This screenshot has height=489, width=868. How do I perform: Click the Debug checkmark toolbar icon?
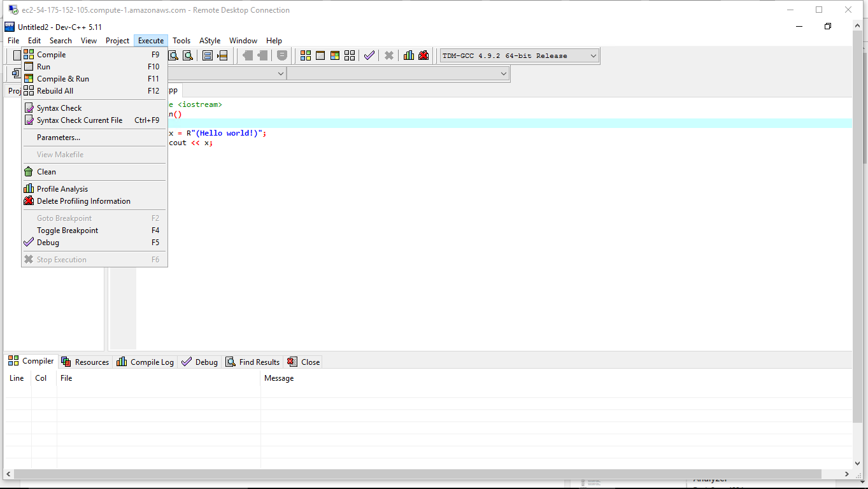[369, 55]
